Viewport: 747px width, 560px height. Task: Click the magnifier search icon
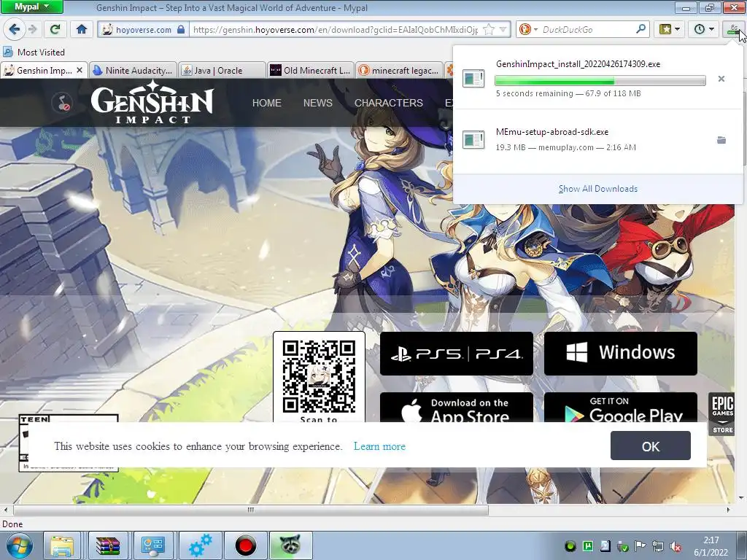tap(641, 29)
